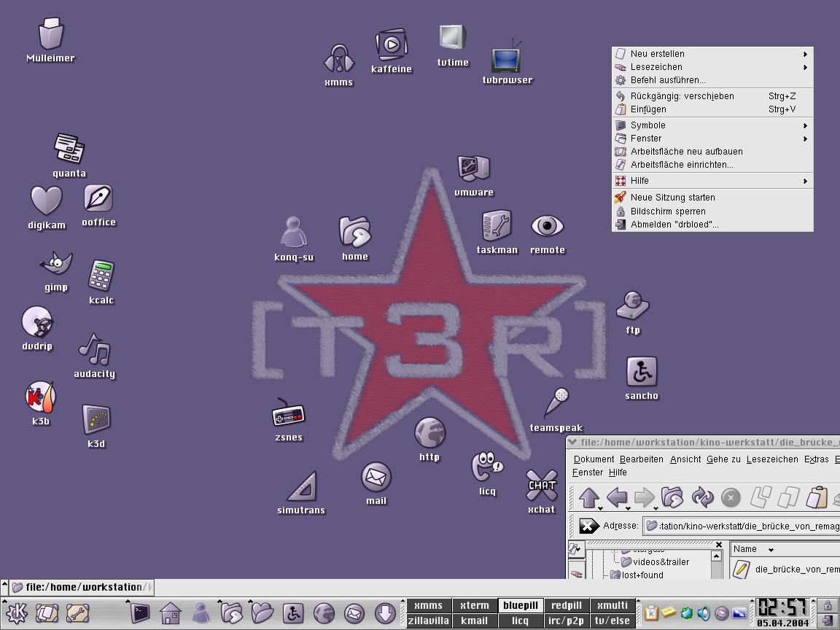Launch the vmware desktop icon
The height and width of the screenshot is (630, 840).
click(x=473, y=170)
